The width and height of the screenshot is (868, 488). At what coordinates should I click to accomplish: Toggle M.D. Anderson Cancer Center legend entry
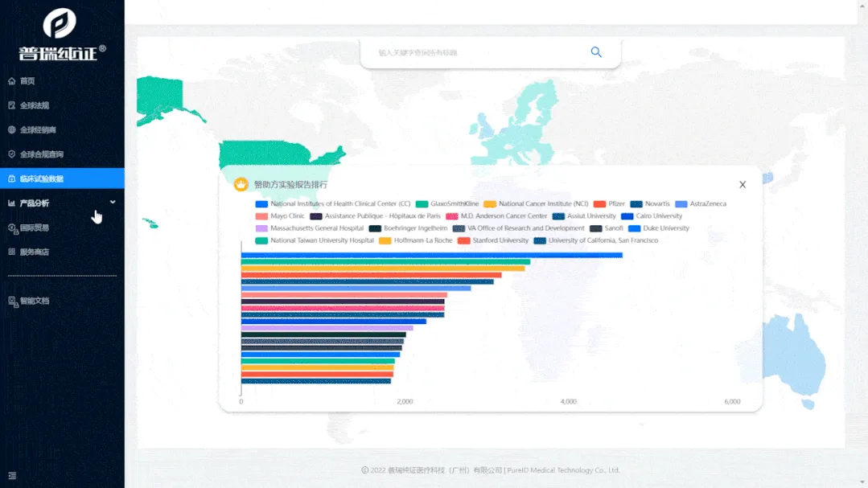pos(496,215)
